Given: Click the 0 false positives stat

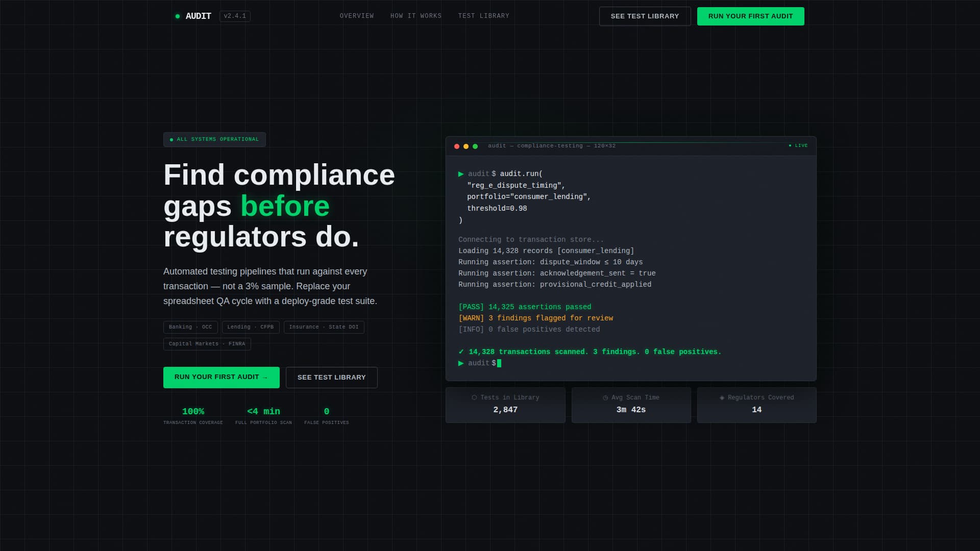Looking at the screenshot, I should click(x=327, y=416).
